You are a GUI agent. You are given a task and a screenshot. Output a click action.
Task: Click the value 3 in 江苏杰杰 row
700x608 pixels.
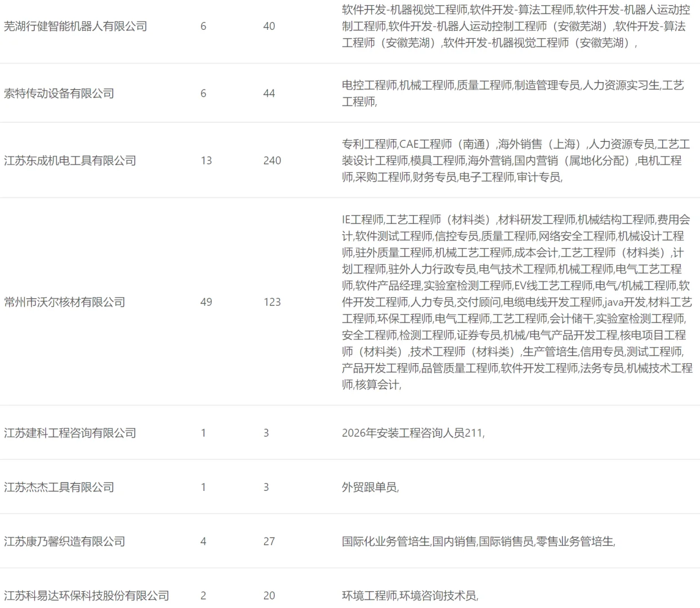coord(266,487)
